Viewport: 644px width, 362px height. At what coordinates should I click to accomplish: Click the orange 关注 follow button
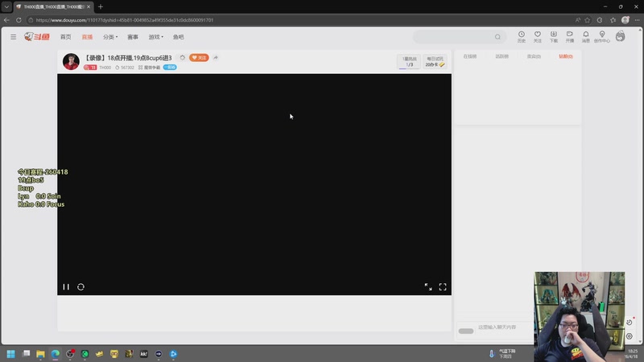point(199,58)
